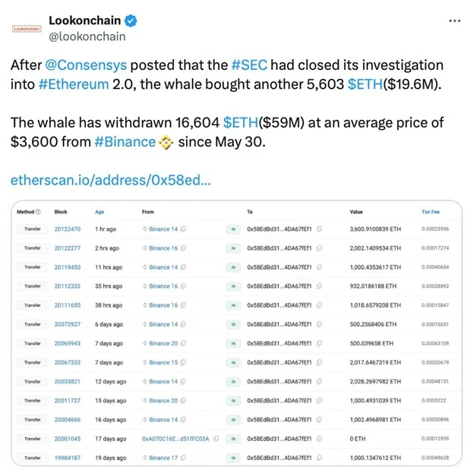Click the blue verified badge icon
Viewport: 474px width, 476px height.
(131, 21)
